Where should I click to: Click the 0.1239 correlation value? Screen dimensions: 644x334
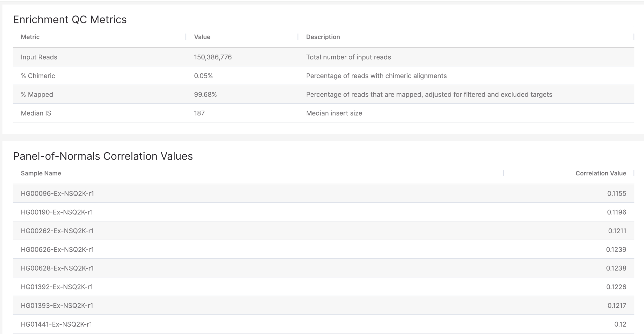pos(616,250)
